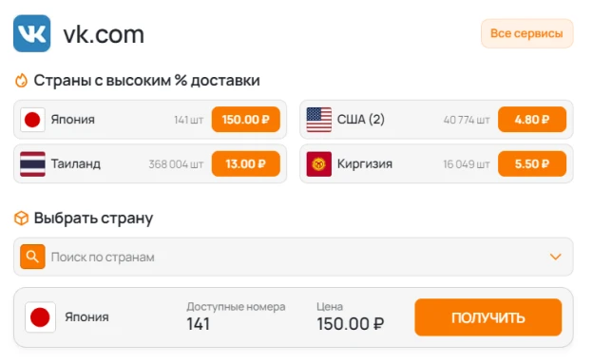593x364 pixels.
Task: Choose the США (2) country row
Action: click(436, 120)
